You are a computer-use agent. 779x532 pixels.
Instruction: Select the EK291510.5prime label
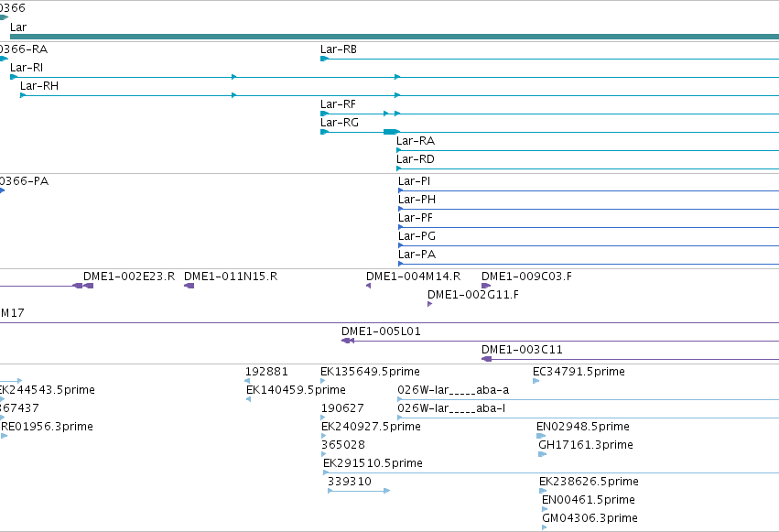click(x=373, y=464)
